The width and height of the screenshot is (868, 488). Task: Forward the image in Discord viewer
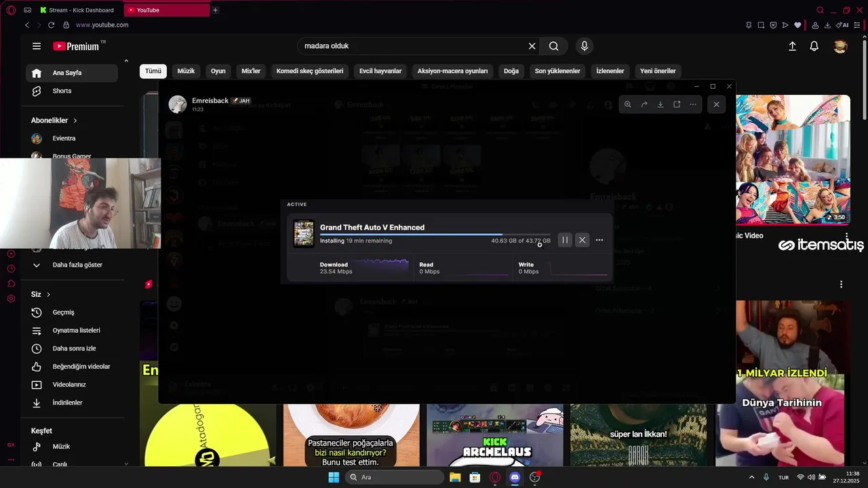click(644, 104)
